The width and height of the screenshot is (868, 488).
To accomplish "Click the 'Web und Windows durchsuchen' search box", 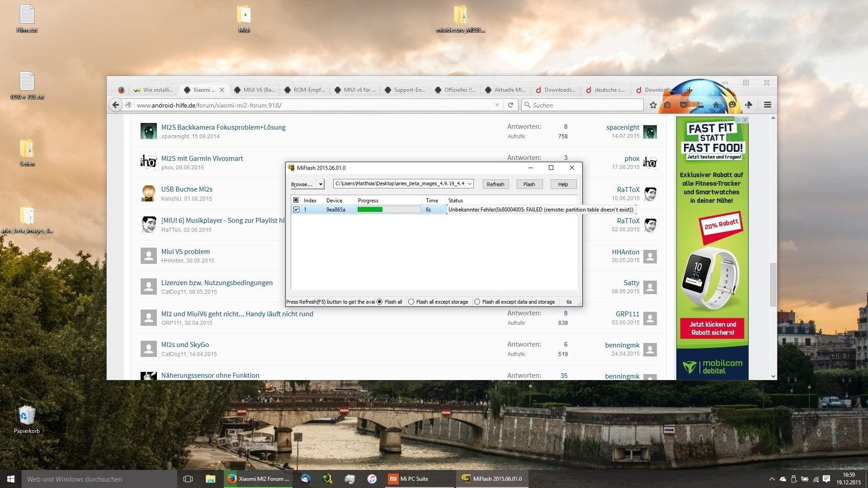I will [x=99, y=479].
